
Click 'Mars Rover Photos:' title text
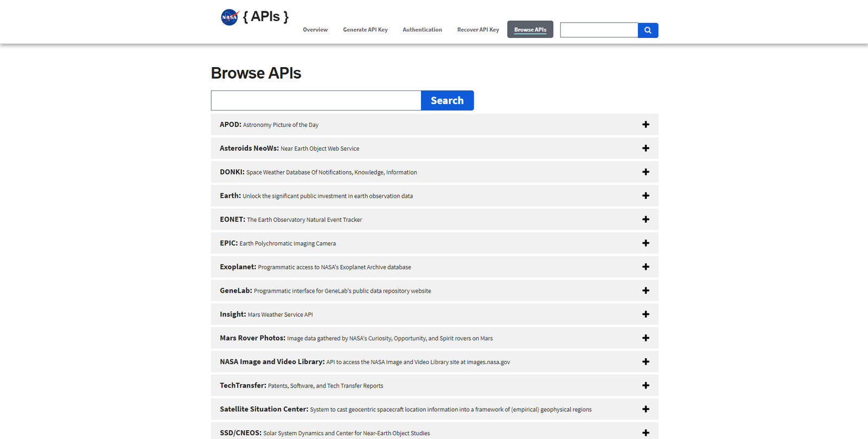(x=253, y=338)
